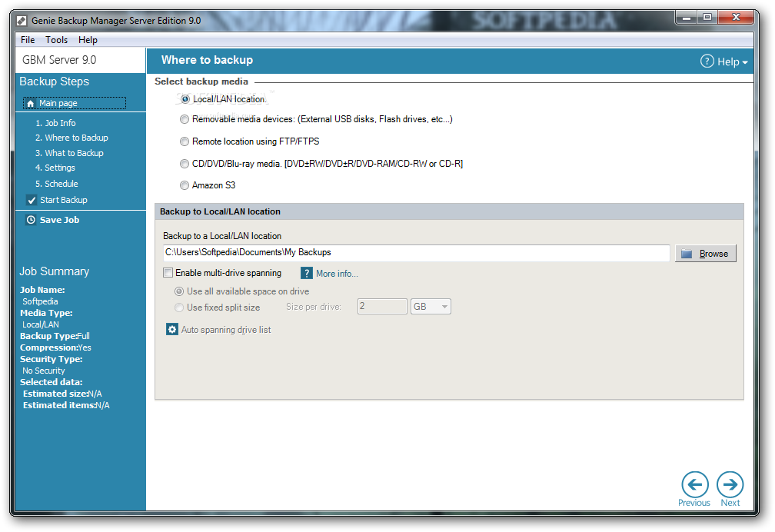This screenshot has width=775, height=532.
Task: Enable multi-drive spanning checkbox
Action: pos(168,273)
